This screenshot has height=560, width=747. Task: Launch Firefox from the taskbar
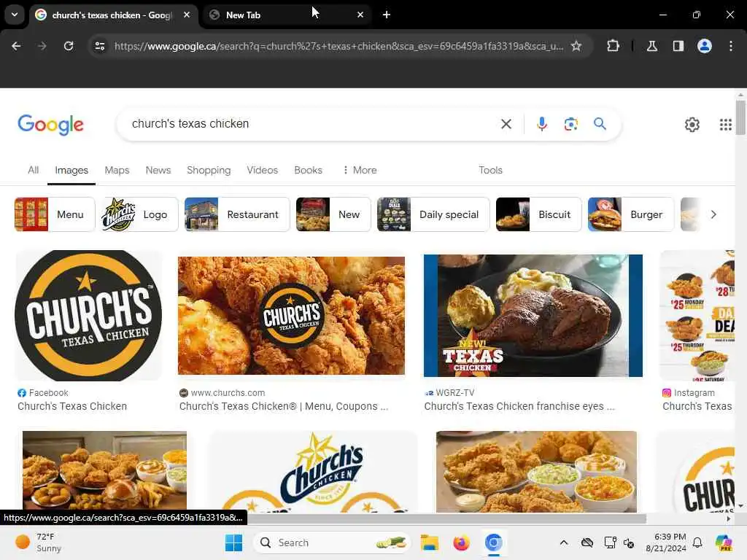pos(461,542)
